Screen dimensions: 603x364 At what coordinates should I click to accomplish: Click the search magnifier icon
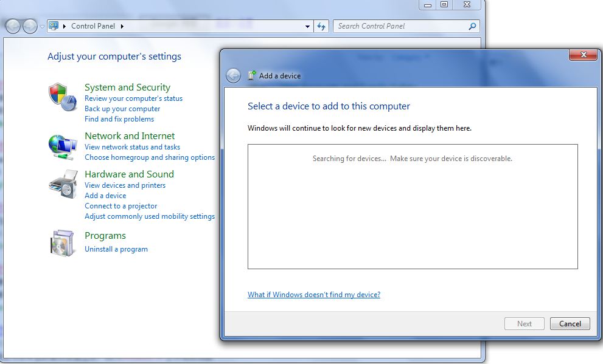[472, 26]
